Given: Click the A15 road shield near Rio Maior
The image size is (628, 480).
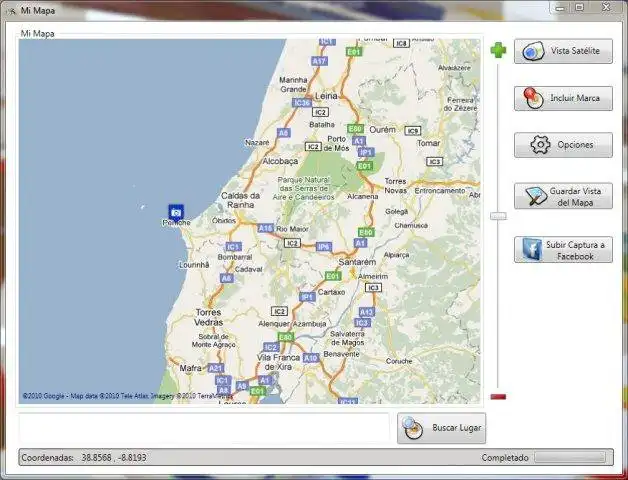Looking at the screenshot, I should click(266, 228).
